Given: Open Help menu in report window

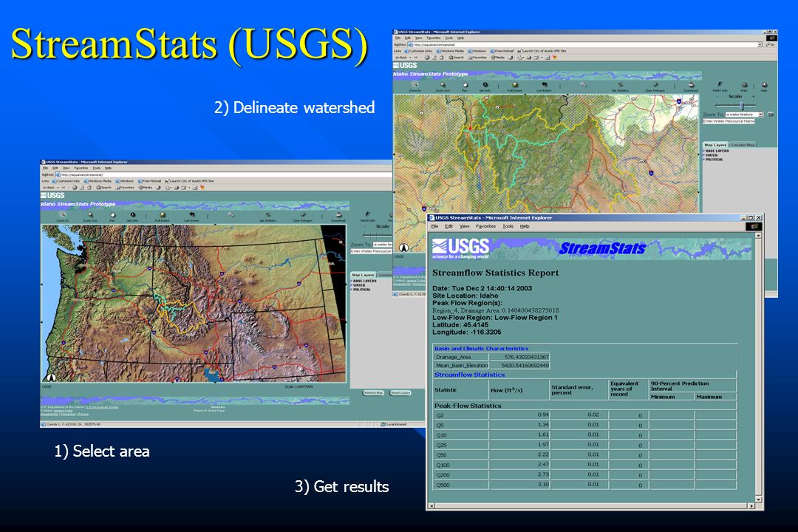Looking at the screenshot, I should [525, 226].
